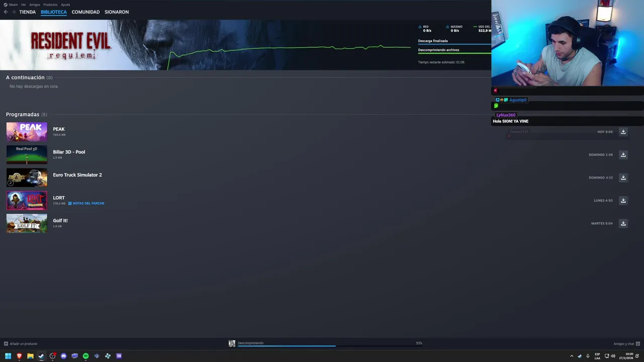Viewport: 644px width, 362px height.
Task: Open the PEAK game thumbnail
Action: click(27, 132)
